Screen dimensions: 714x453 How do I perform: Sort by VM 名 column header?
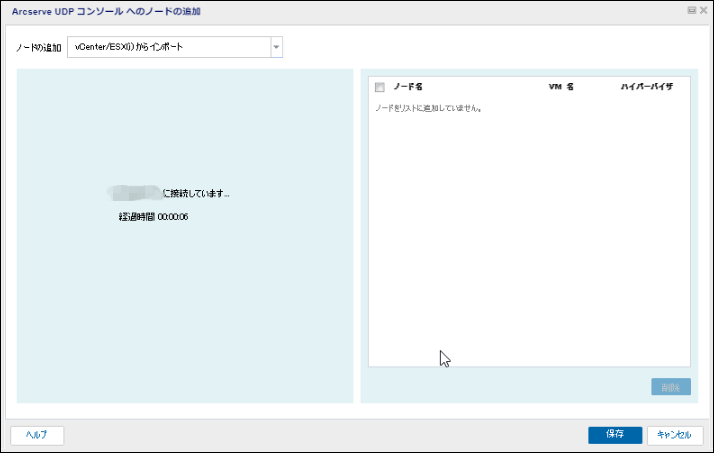[560, 87]
